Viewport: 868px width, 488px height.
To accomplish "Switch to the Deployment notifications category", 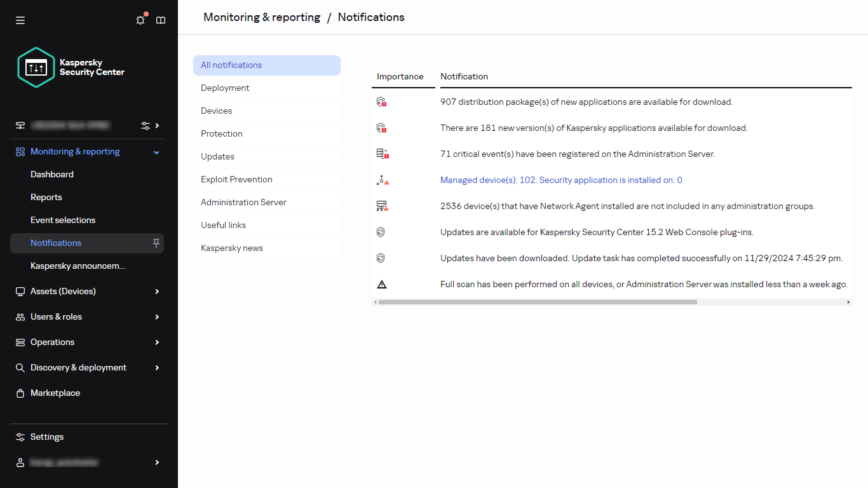I will (x=224, y=88).
